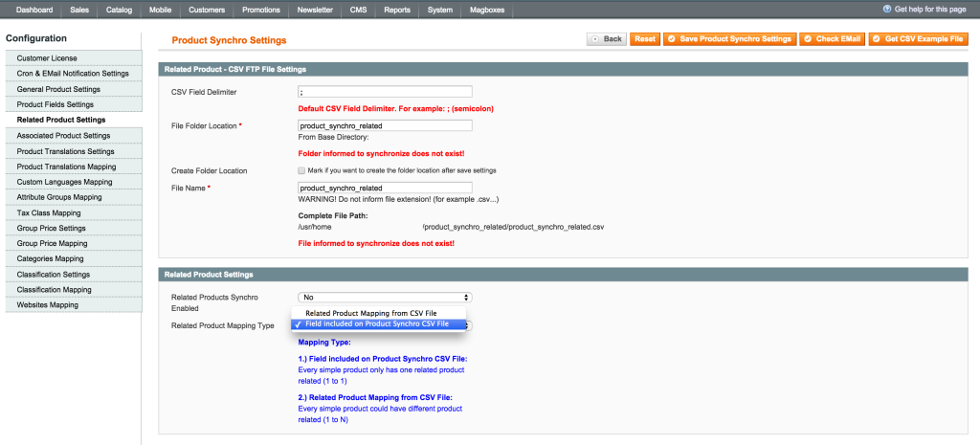The image size is (980, 445).
Task: Open Product Translations Mapping tab
Action: (74, 167)
